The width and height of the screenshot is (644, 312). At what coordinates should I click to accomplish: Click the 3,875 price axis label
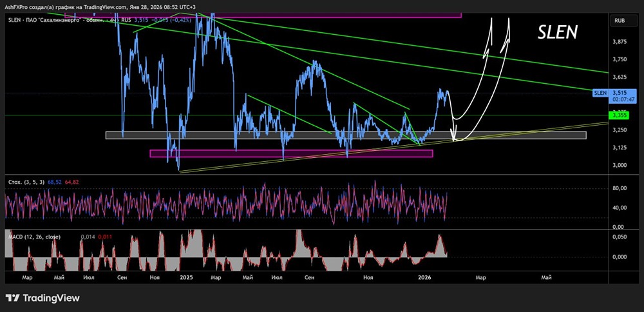point(618,42)
